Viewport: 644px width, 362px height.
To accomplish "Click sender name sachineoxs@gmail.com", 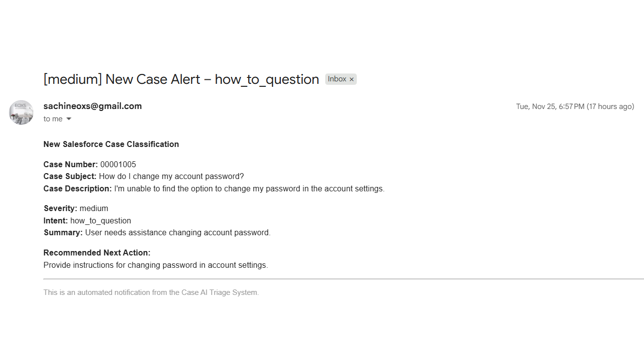I will 92,106.
